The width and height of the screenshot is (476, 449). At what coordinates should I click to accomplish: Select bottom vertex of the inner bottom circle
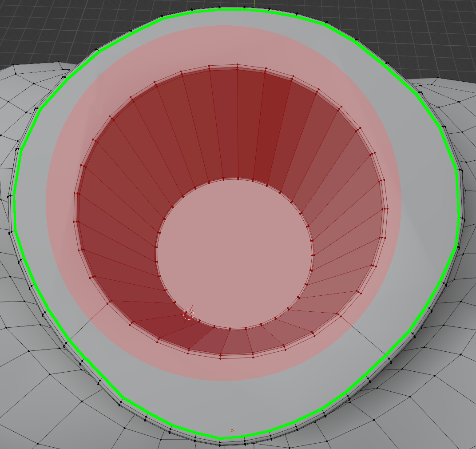[230, 329]
